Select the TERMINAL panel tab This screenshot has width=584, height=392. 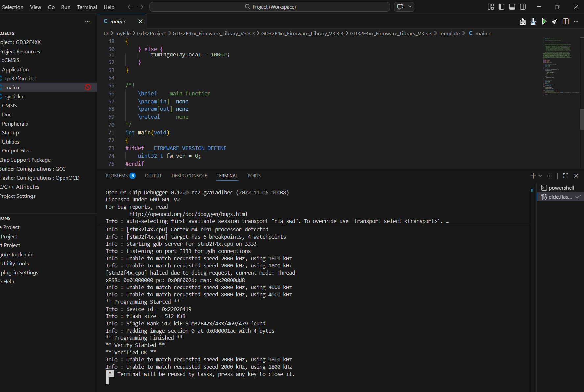click(227, 176)
